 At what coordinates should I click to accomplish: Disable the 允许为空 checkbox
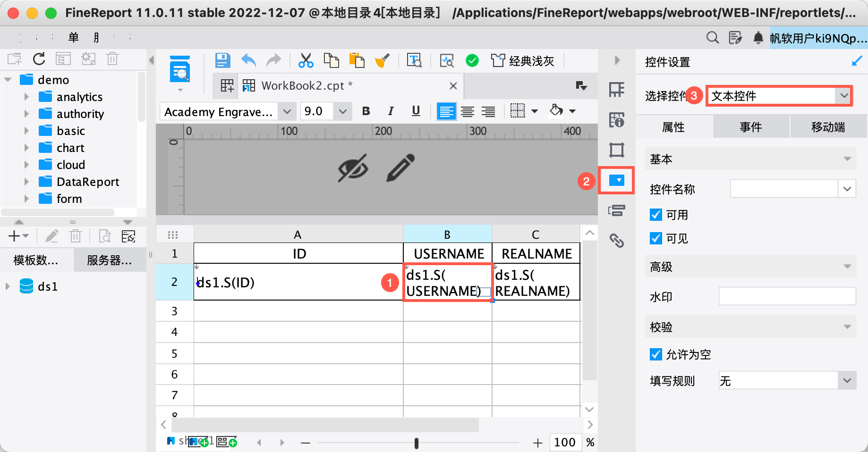click(656, 354)
